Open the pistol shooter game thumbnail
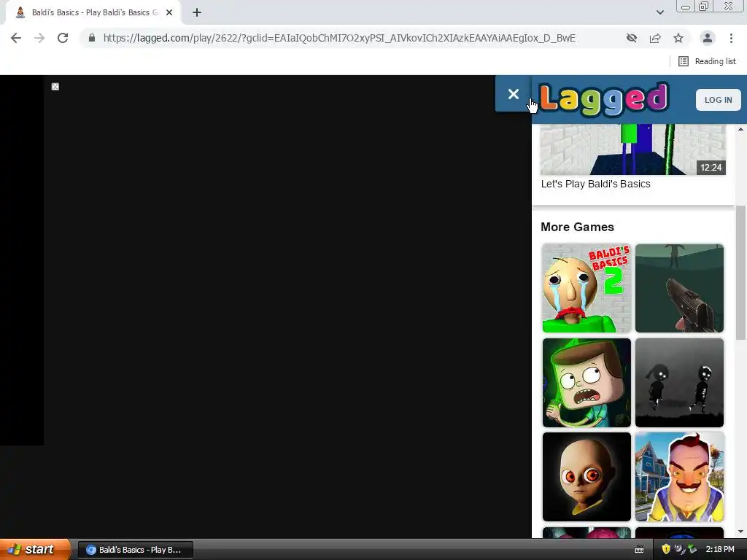The height and width of the screenshot is (560, 747). [x=679, y=288]
